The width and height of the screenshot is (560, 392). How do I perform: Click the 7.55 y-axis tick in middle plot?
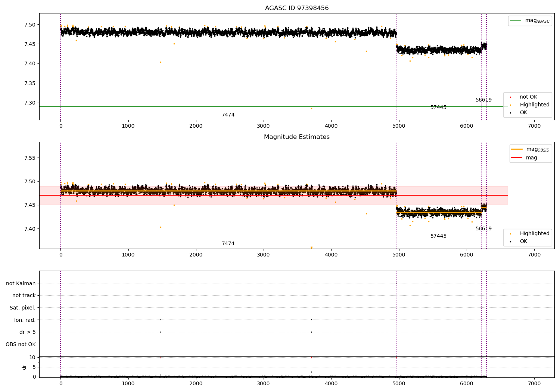(30, 158)
